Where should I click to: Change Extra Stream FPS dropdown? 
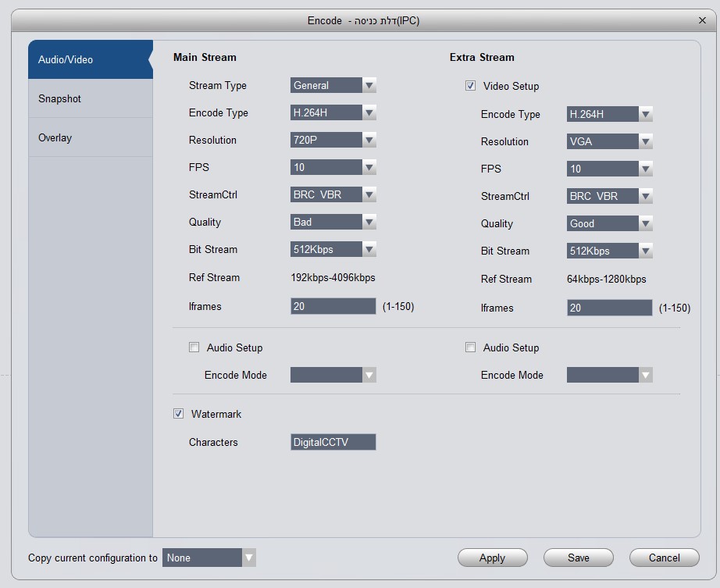[609, 169]
